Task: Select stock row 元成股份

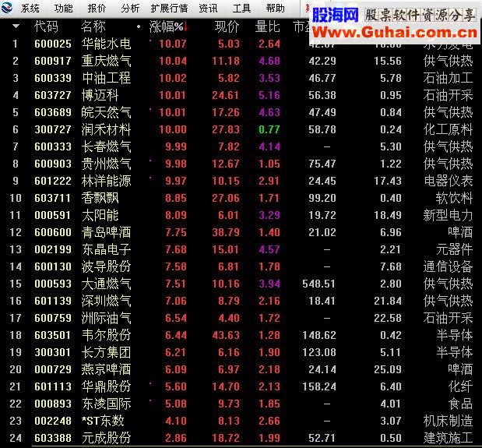Action: point(241,438)
